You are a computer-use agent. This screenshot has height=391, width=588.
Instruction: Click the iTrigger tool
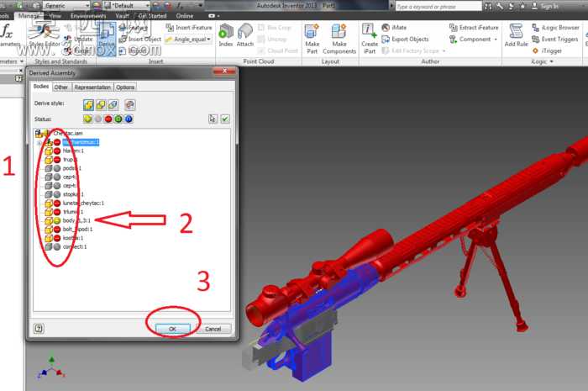click(547, 50)
